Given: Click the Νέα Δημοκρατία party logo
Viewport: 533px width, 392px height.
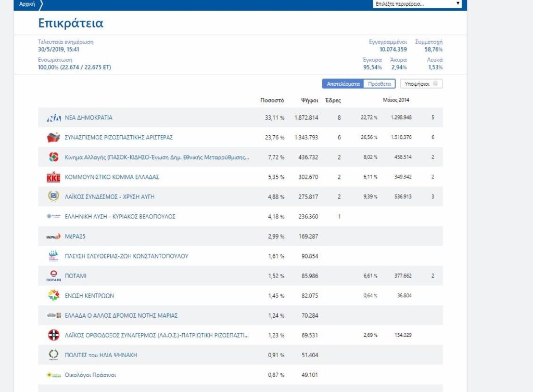Looking at the screenshot, I should click(54, 118).
